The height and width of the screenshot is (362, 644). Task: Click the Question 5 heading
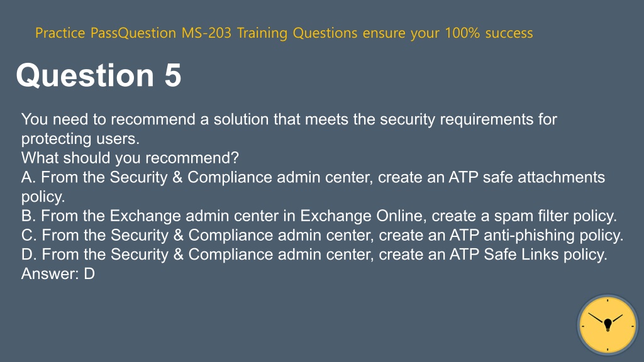99,75
